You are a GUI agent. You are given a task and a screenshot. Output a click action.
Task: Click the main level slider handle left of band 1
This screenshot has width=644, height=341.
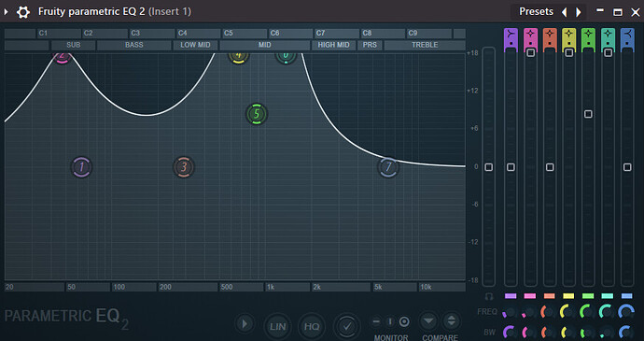[489, 167]
